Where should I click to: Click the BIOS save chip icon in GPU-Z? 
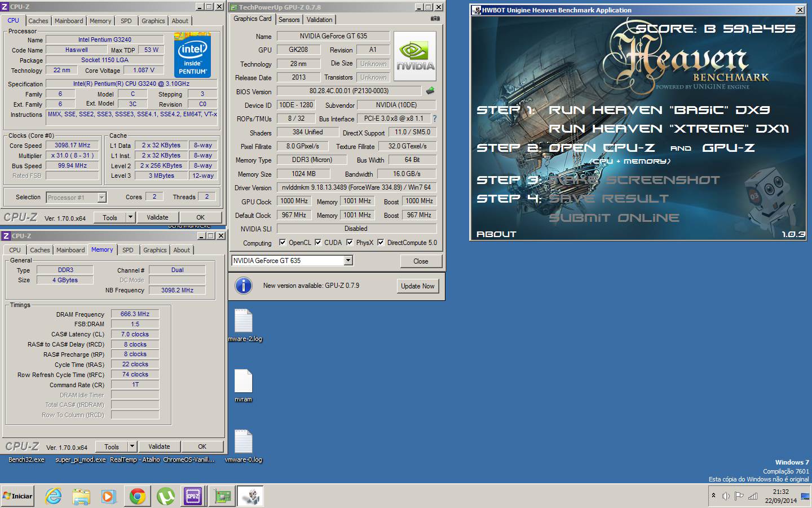(430, 91)
